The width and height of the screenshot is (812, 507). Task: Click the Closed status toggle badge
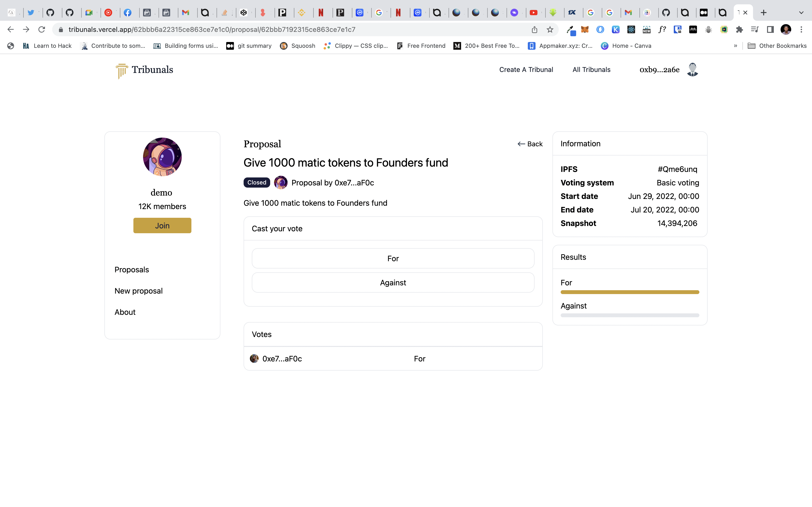point(256,183)
